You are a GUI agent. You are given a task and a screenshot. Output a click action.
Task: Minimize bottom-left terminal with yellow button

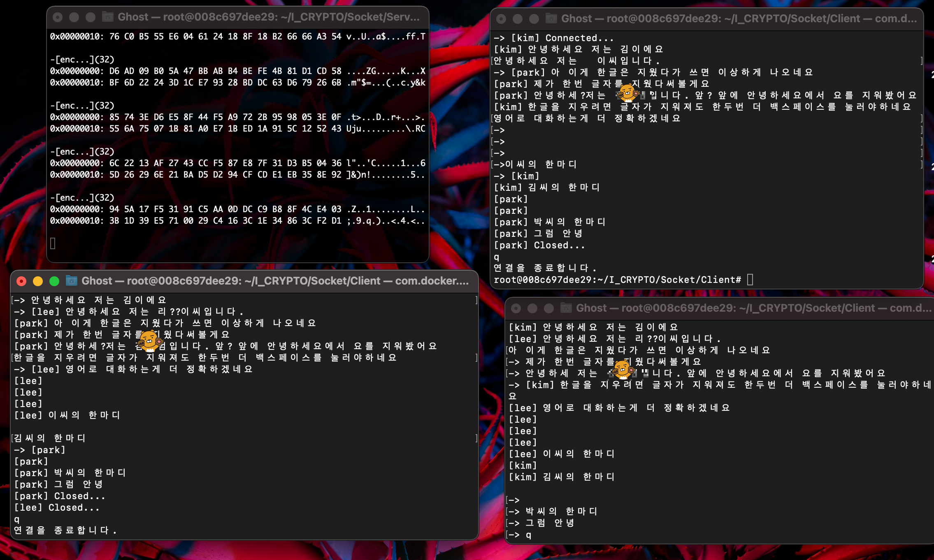[x=38, y=281]
